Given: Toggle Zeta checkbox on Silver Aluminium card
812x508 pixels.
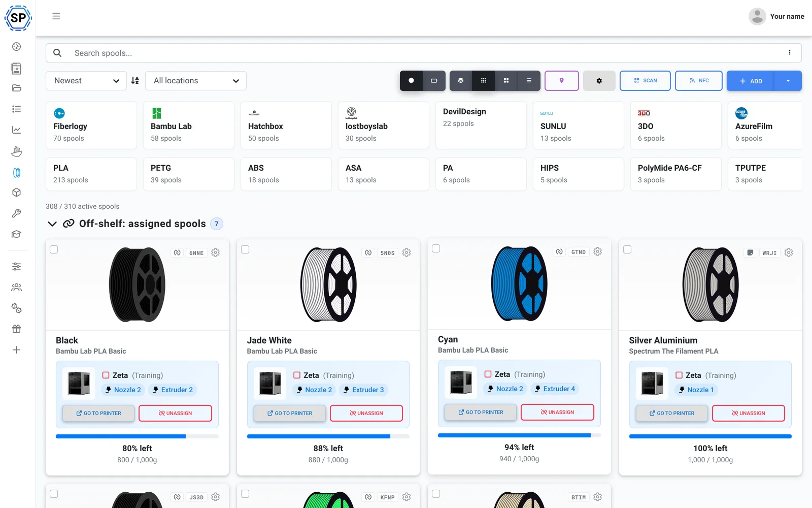Looking at the screenshot, I should [679, 375].
